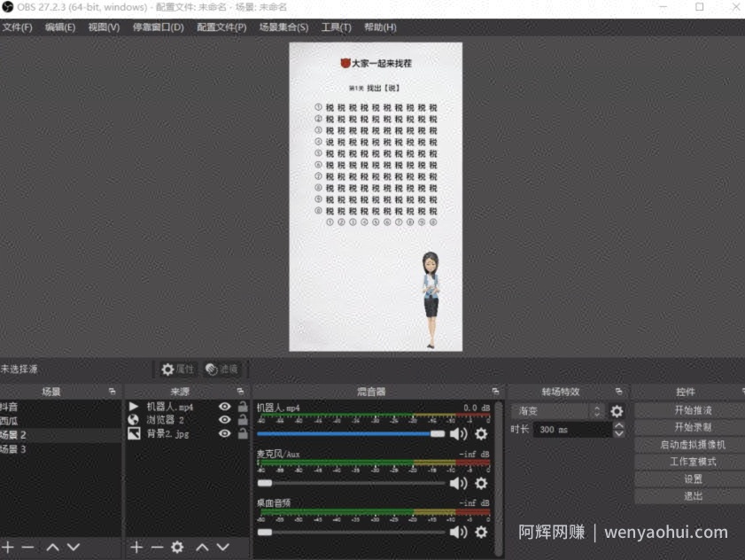Open 桌面音频 mixer settings gear
This screenshot has height=560, width=745.
tap(481, 532)
